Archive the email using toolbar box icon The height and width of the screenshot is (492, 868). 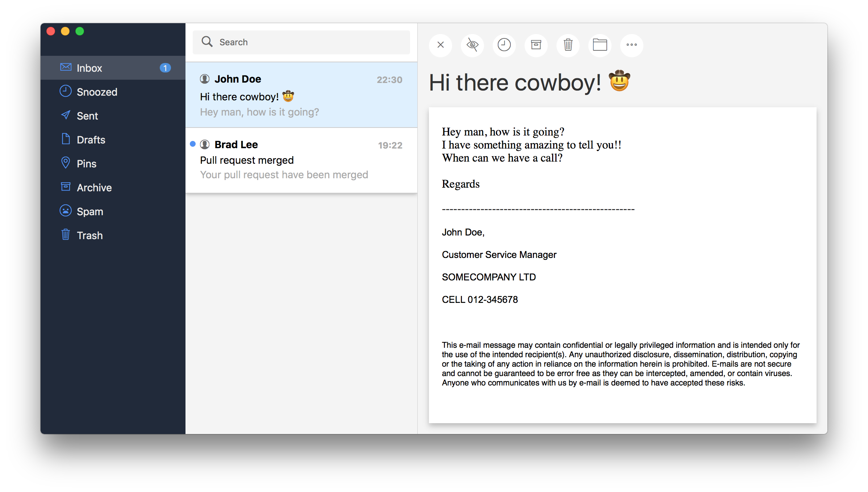[536, 45]
